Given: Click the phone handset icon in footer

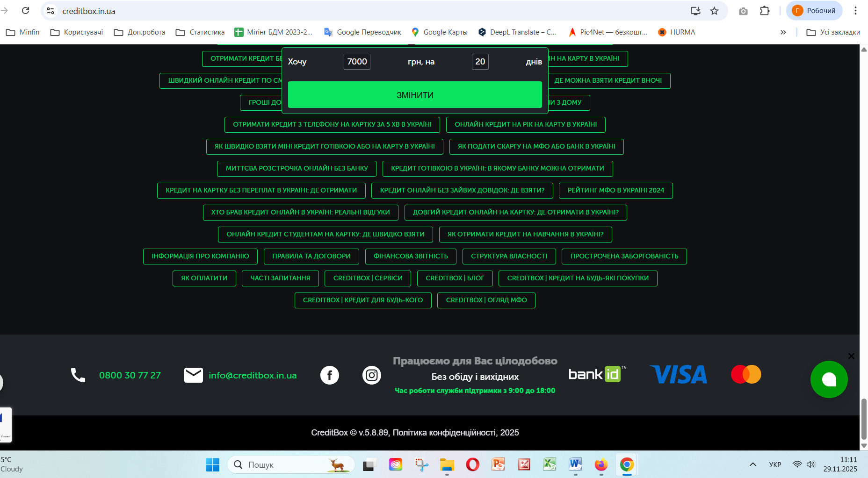Looking at the screenshot, I should pyautogui.click(x=78, y=375).
